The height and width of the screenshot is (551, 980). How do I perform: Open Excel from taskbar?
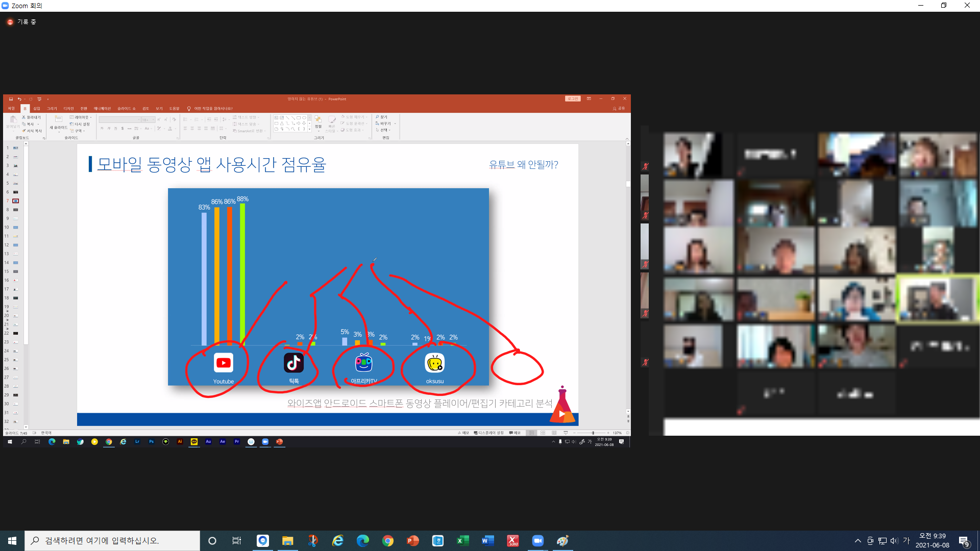tap(463, 541)
